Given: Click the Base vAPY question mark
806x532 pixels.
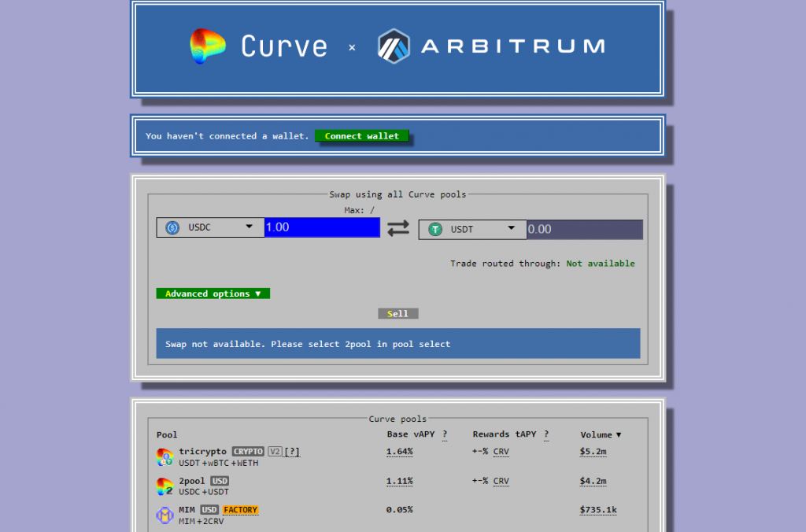Looking at the screenshot, I should coord(445,434).
